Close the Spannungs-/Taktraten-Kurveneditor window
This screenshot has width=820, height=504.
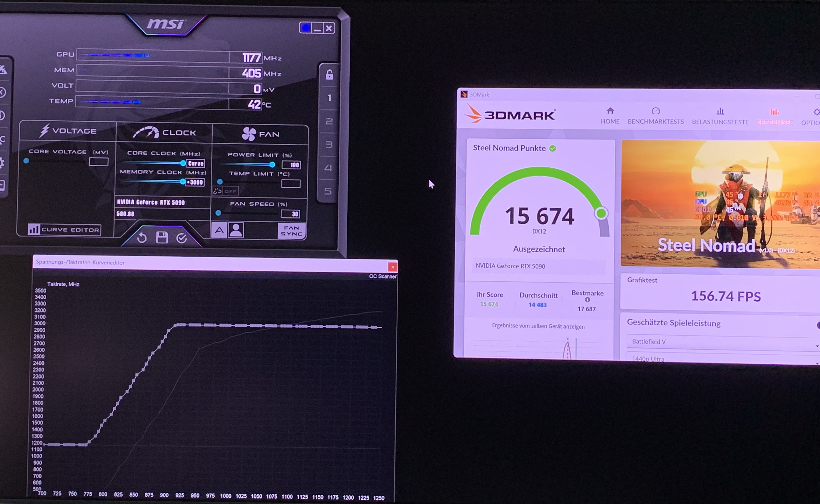coord(393,267)
